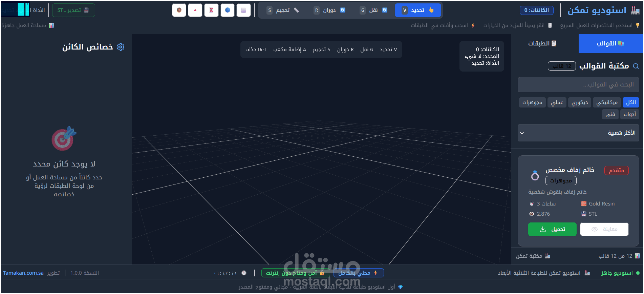
Task: Click the target icon above لا يوجد كائن محدد
Action: pyautogui.click(x=64, y=138)
